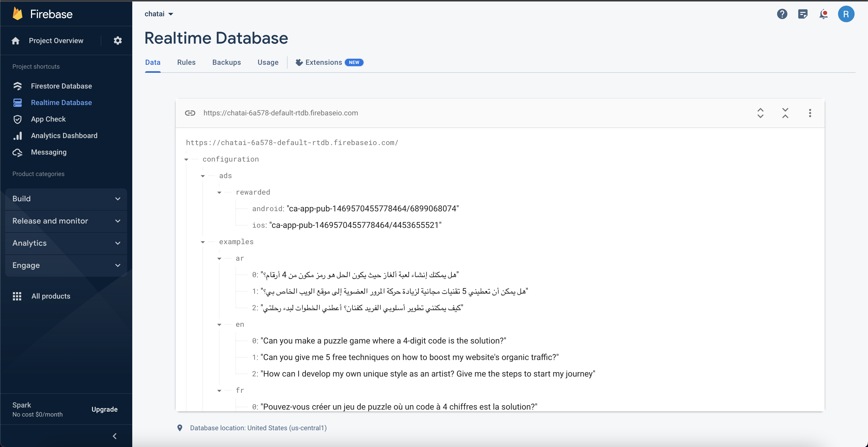Click the database URL in the panel header

281,113
